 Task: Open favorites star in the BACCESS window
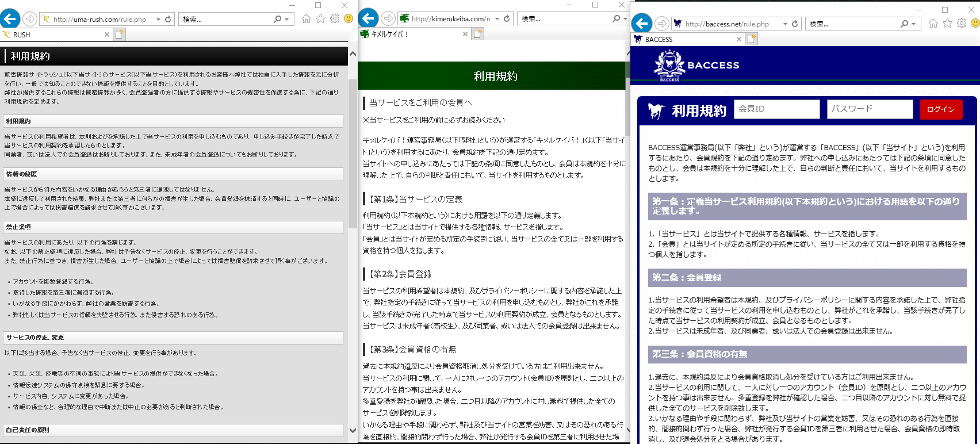coord(947,23)
